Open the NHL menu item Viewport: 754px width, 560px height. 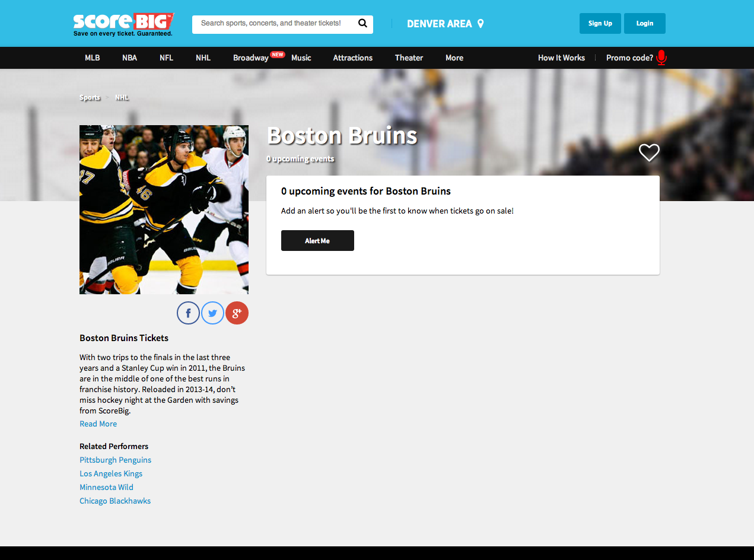[203, 58]
